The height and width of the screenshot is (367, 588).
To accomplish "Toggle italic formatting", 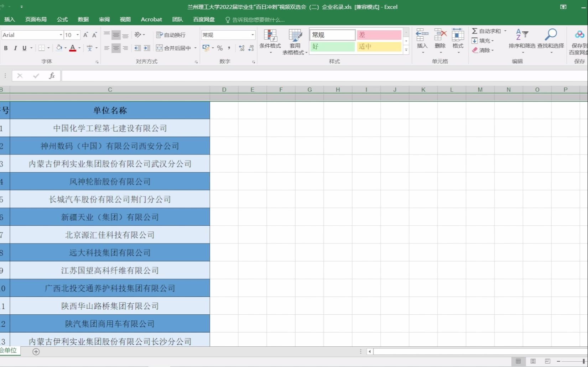I will [x=15, y=48].
